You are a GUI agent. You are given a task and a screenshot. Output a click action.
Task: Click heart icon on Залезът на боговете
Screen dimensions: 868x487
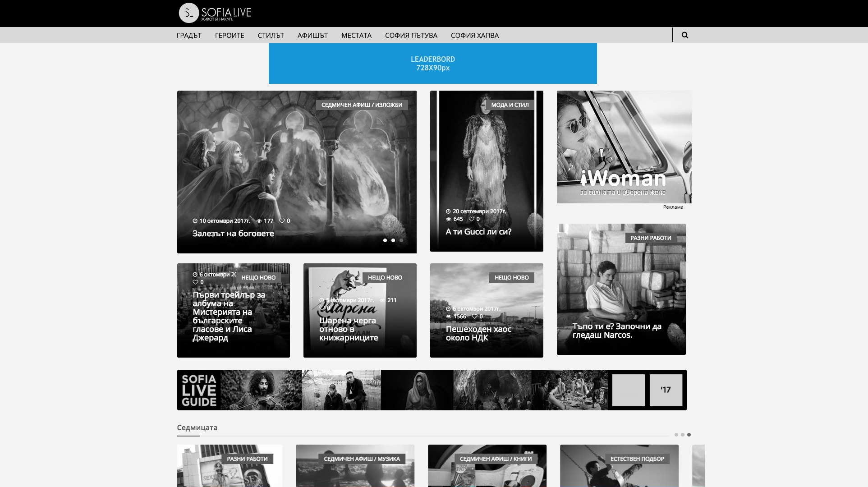[x=282, y=221]
